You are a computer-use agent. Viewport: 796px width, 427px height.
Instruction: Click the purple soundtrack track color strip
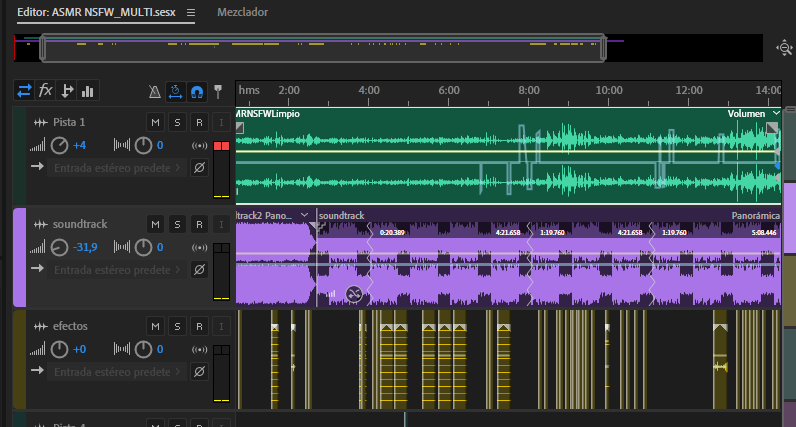click(x=19, y=257)
